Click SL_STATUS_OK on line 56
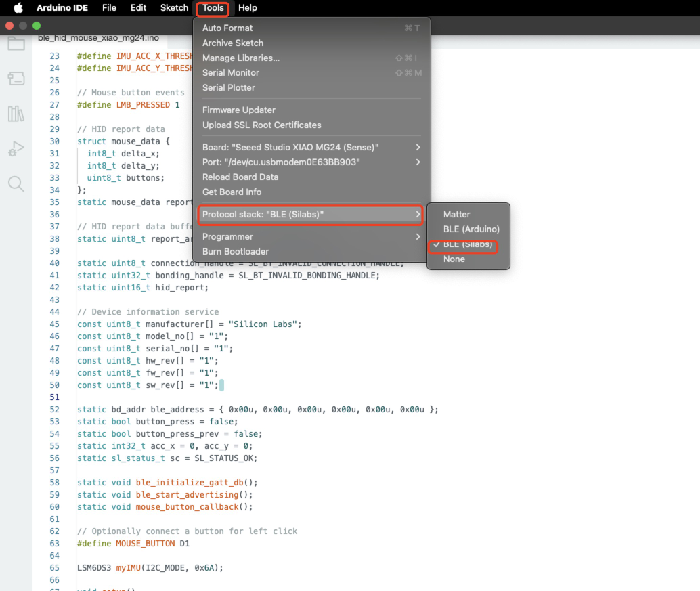 [223, 458]
